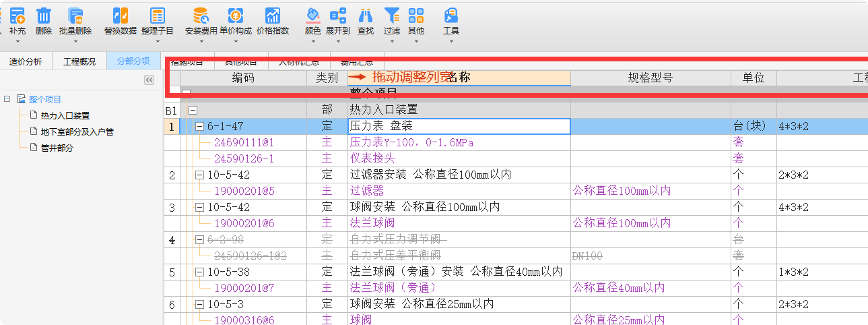Click the 类别 column header
Screen dimensions: 868x325
coord(327,78)
